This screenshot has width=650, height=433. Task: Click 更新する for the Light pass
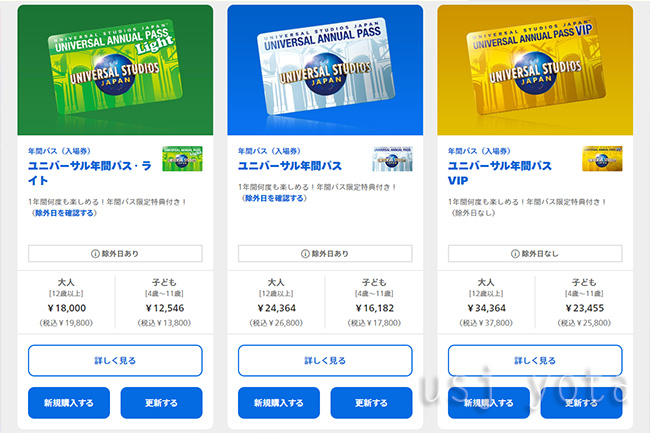click(x=162, y=403)
